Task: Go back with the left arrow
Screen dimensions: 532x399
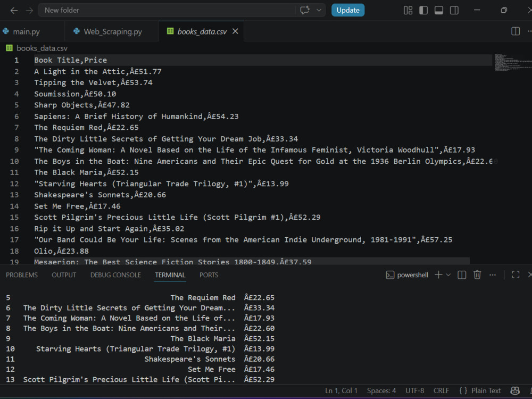Action: (14, 11)
